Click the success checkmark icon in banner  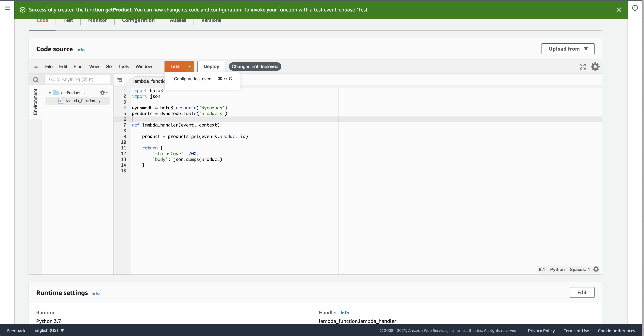[x=23, y=10]
